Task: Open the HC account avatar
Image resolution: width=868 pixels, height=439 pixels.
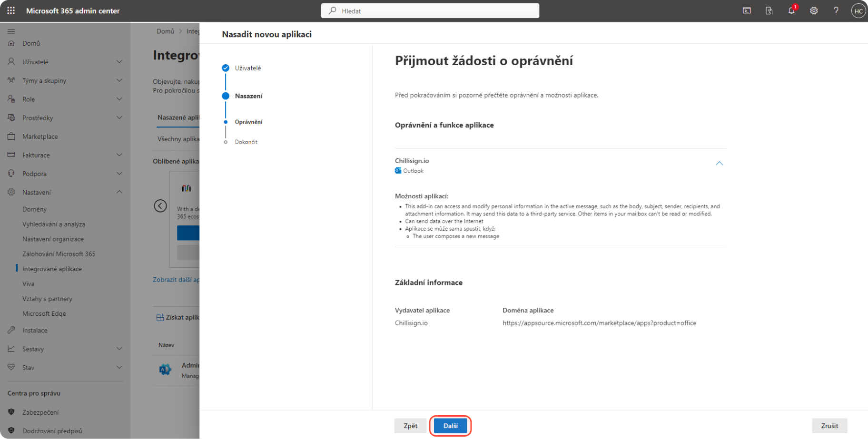Action: point(858,11)
